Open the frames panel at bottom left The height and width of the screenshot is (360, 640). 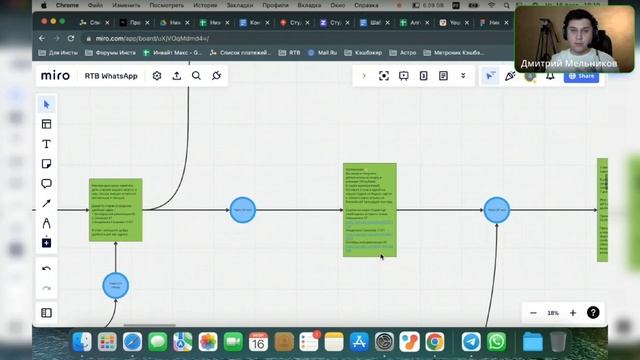[x=47, y=313]
